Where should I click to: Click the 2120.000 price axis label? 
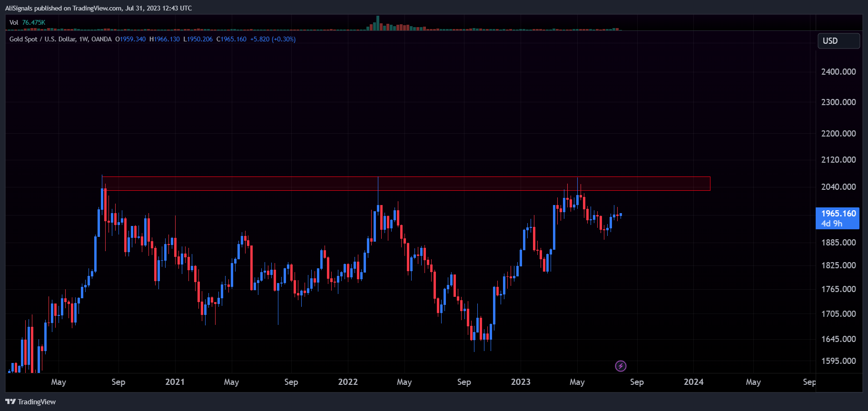tap(838, 160)
